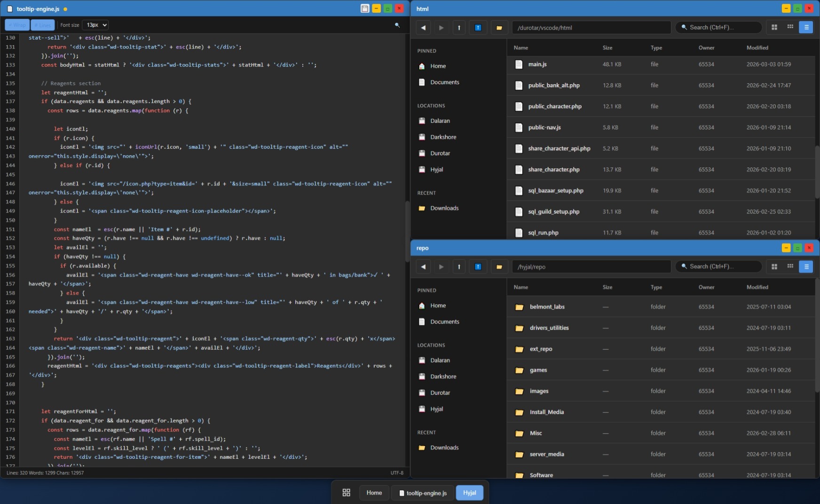Open the belmont_labs folder in repo
The image size is (820, 504).
(x=547, y=307)
